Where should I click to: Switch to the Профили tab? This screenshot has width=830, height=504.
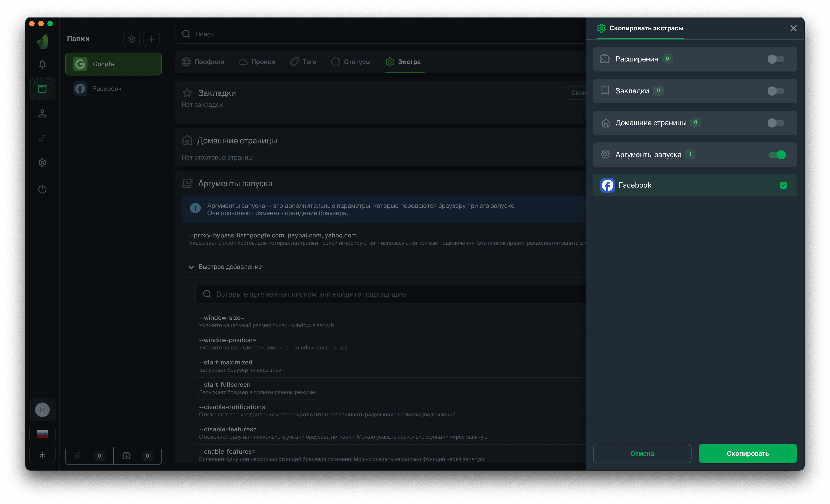click(x=203, y=62)
